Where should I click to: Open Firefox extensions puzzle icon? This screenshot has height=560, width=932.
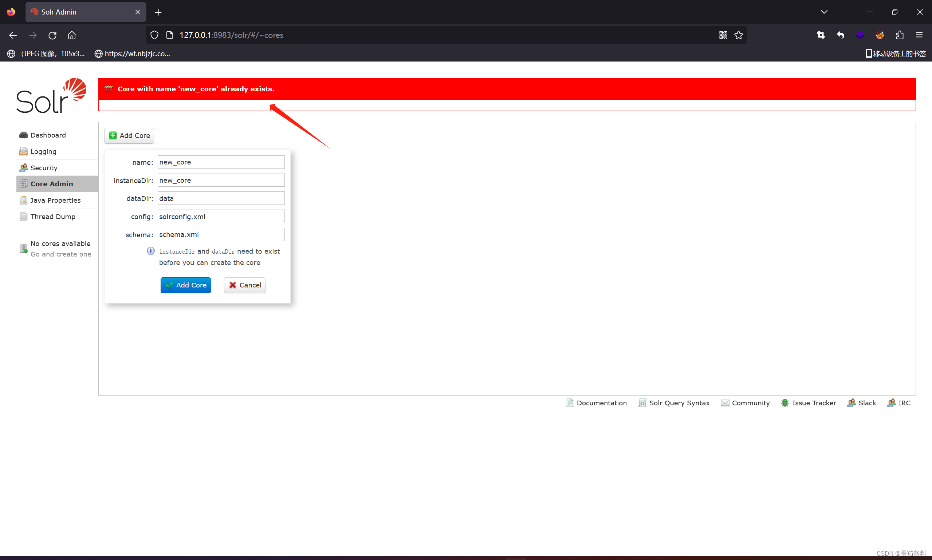point(900,35)
